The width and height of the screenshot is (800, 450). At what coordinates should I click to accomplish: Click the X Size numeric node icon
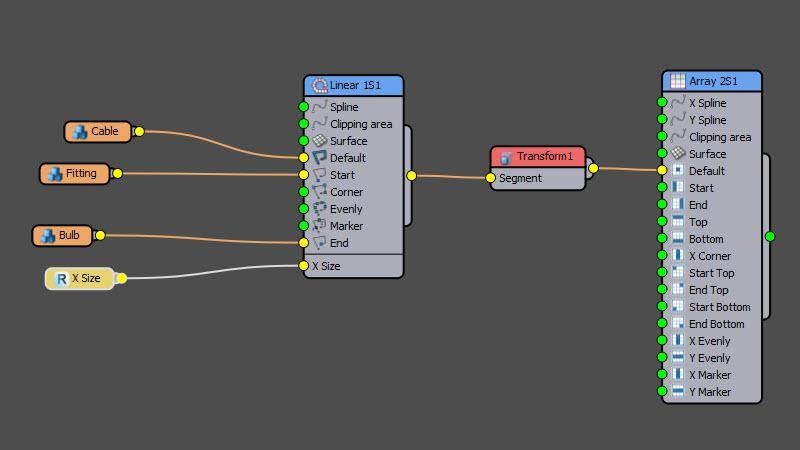[x=59, y=278]
